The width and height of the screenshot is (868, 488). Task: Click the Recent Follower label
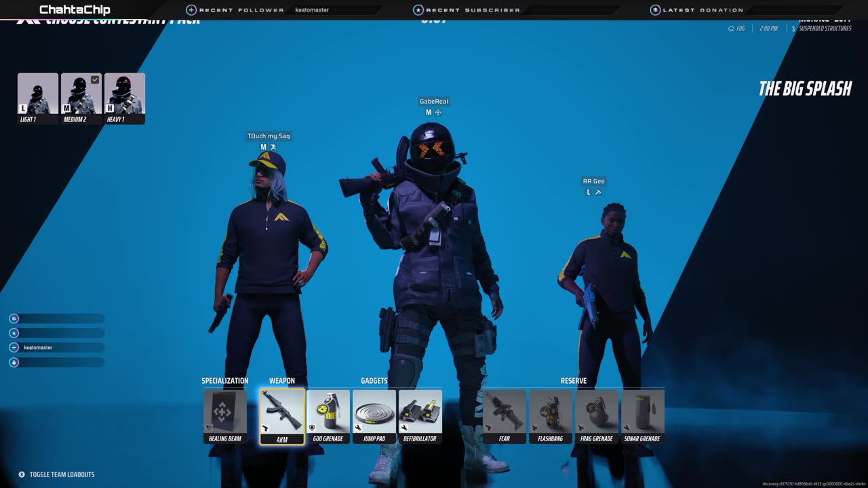pyautogui.click(x=241, y=10)
